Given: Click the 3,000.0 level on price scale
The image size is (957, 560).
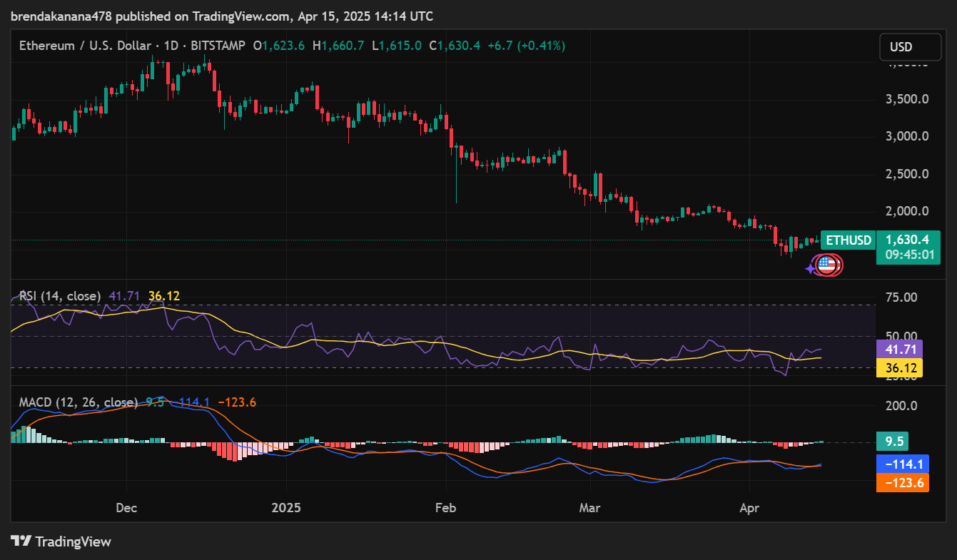Looking at the screenshot, I should tap(906, 136).
